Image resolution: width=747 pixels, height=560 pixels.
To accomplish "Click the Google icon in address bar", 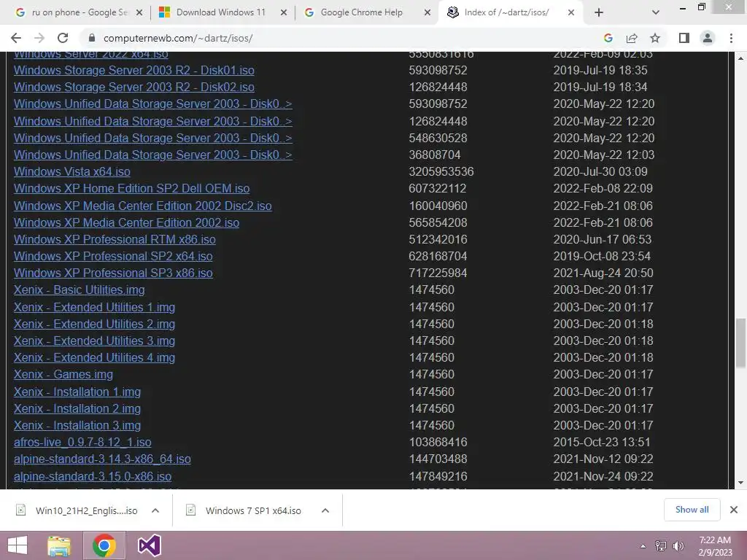I will tap(608, 38).
